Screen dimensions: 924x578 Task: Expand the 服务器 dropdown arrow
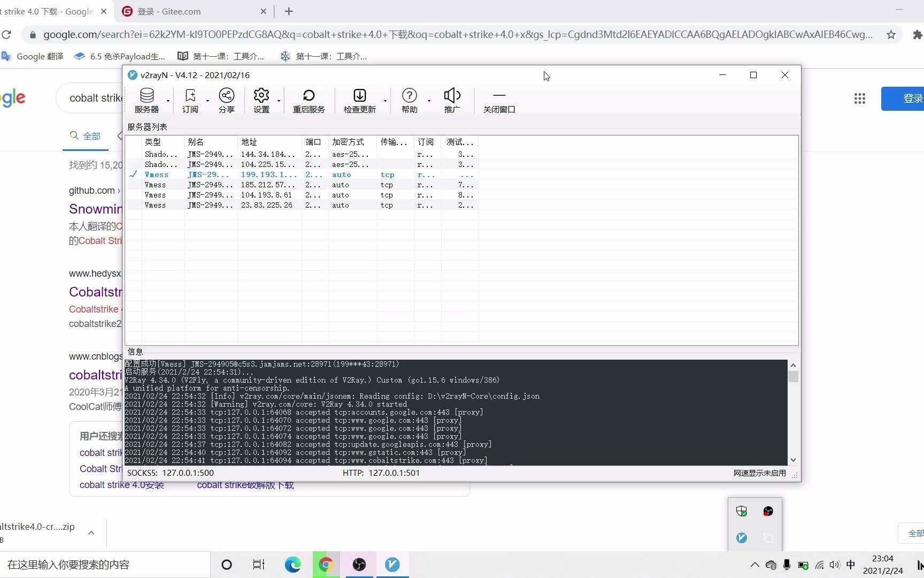(168, 101)
